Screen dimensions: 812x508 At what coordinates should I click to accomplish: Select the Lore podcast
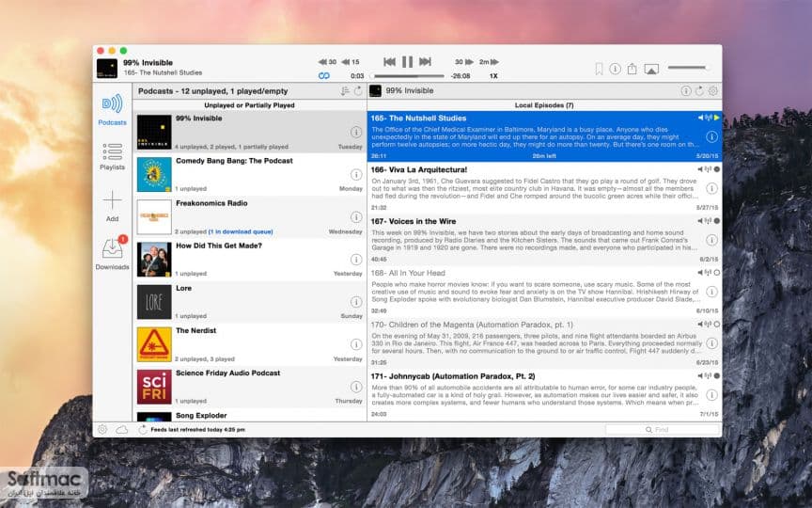[249, 302]
